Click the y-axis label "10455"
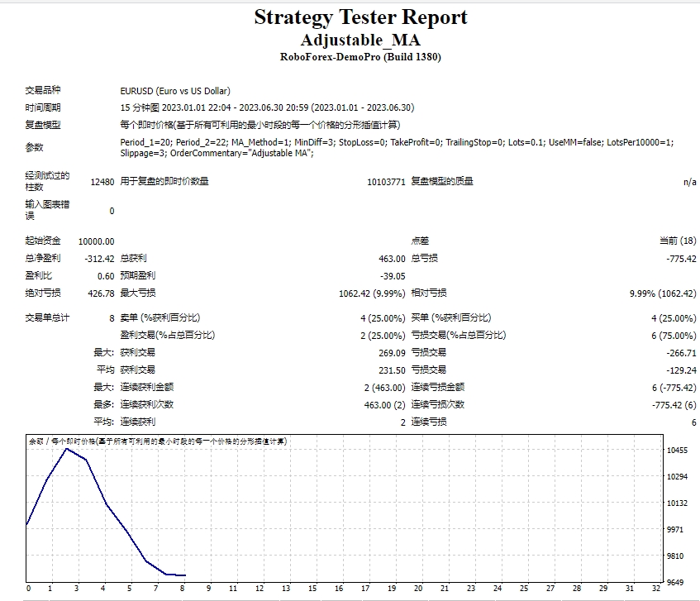This screenshot has height=601, width=700. (677, 451)
